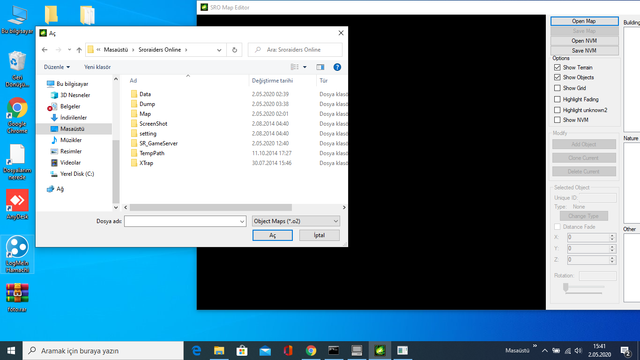Select SRO Map Editor taskbar icon
The width and height of the screenshot is (640, 360).
[380, 351]
